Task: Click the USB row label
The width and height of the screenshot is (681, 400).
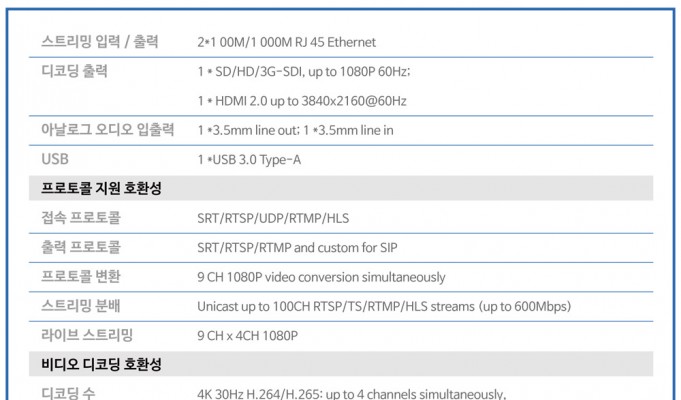Action: 56,159
